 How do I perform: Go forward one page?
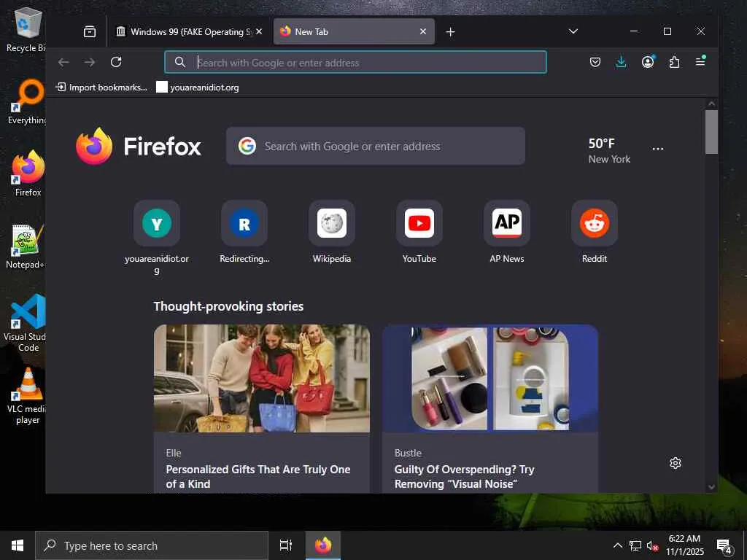90,62
